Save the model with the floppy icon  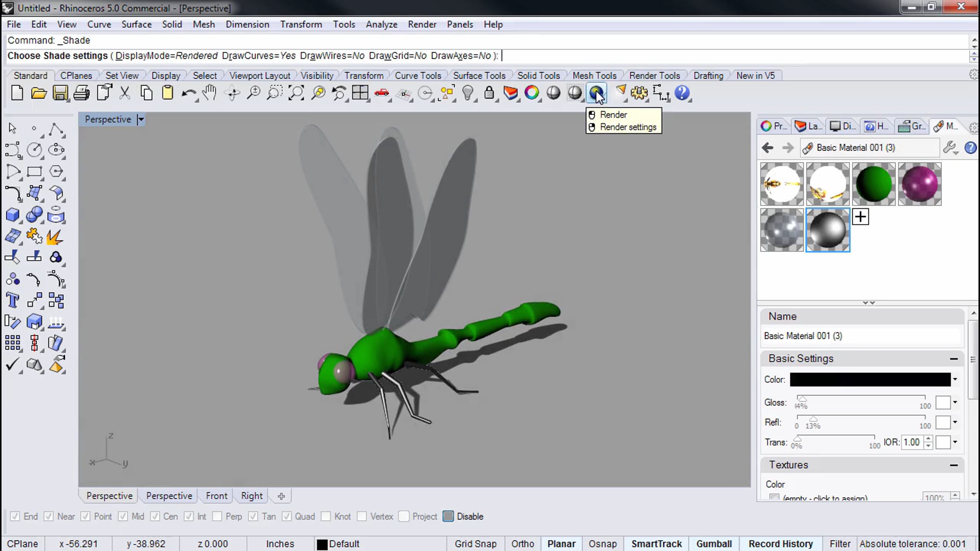click(60, 93)
